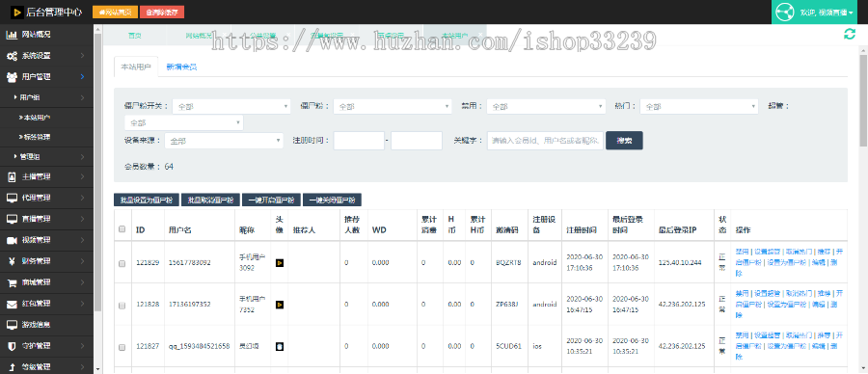Expand the 用户组 submenu
This screenshot has height=374, width=868.
point(47,98)
